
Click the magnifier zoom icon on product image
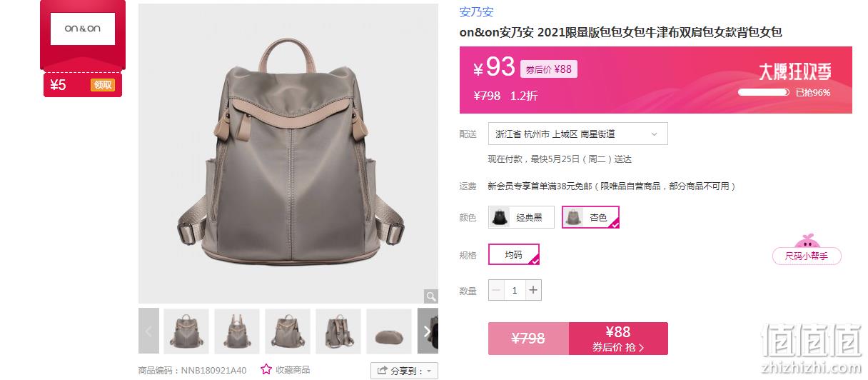(431, 296)
